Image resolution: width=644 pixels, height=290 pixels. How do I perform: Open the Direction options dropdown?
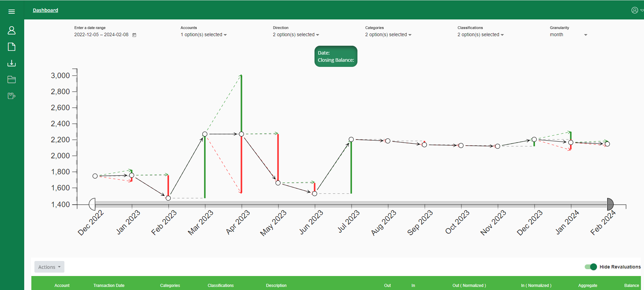pos(296,35)
